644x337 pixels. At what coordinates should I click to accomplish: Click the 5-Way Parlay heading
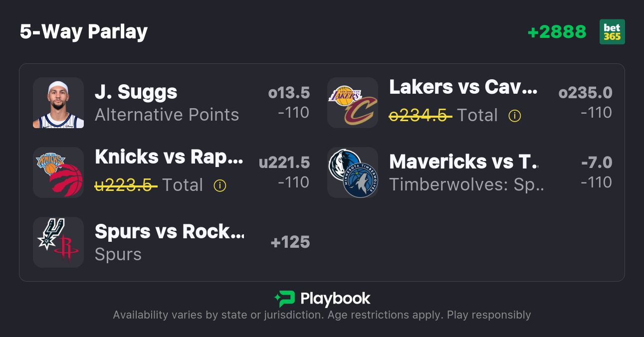click(84, 32)
